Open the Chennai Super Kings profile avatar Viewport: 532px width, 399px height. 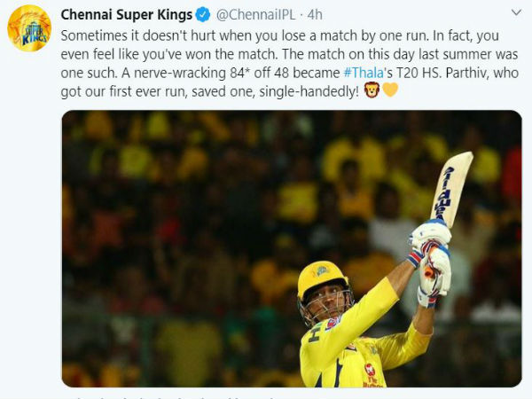click(x=29, y=27)
